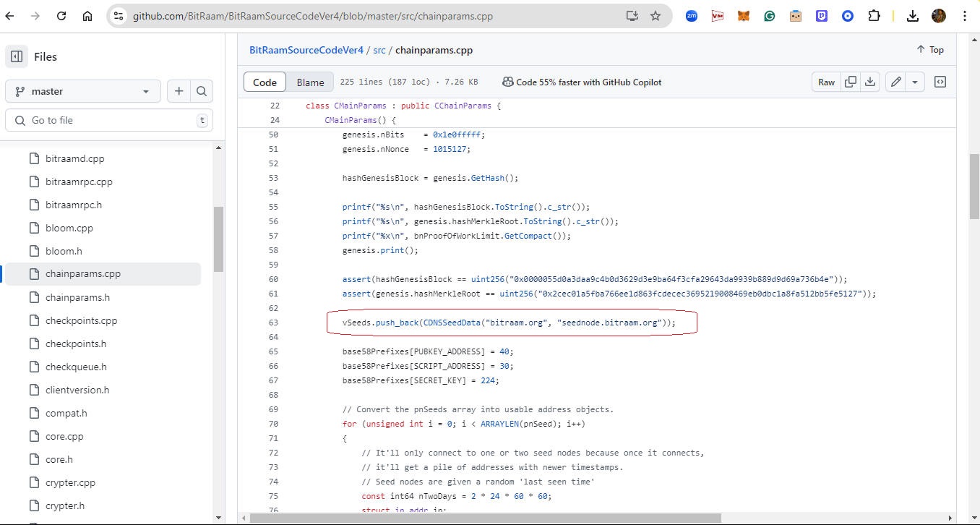Open the browser Extensions puzzle menu
980x525 pixels.
[874, 15]
